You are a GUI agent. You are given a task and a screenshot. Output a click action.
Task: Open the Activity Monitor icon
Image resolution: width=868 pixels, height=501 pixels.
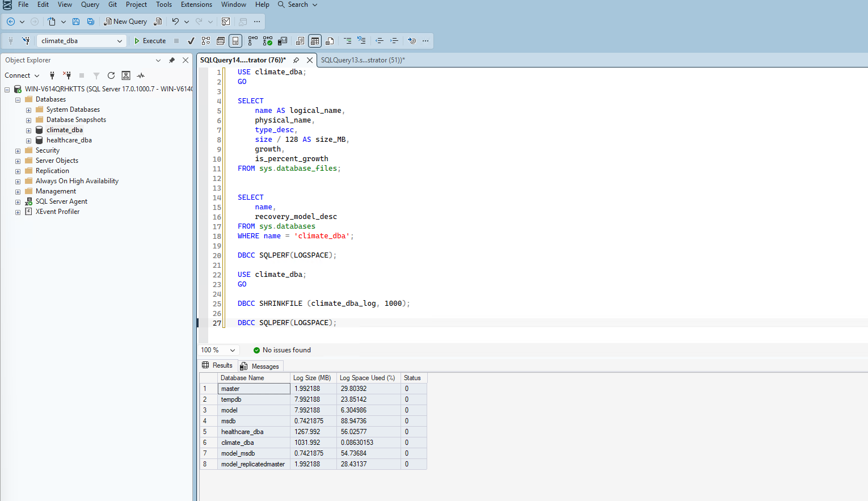tap(226, 22)
